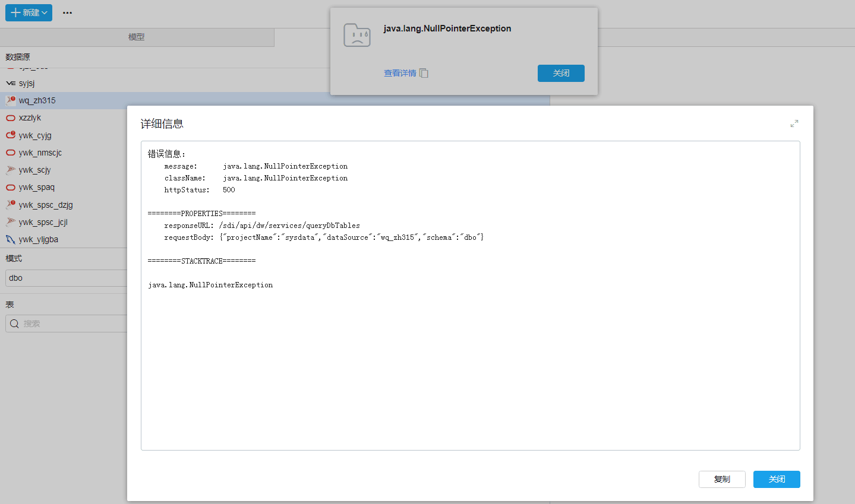Click the 数据源 section label
This screenshot has width=855, height=504.
click(x=18, y=57)
